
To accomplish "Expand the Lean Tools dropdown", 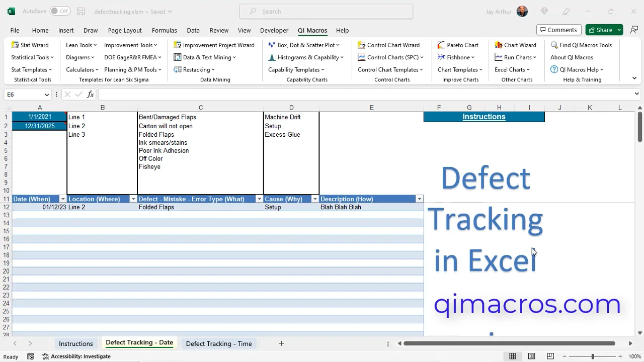I will (x=81, y=45).
